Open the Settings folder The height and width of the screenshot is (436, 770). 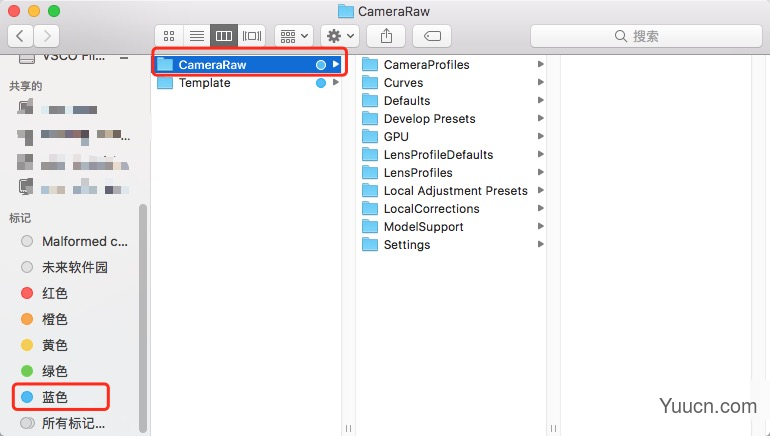click(x=453, y=245)
